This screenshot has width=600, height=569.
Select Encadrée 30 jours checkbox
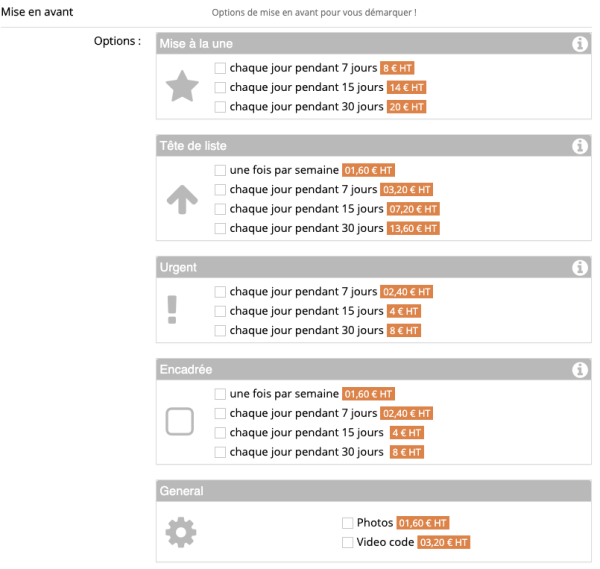pos(220,452)
